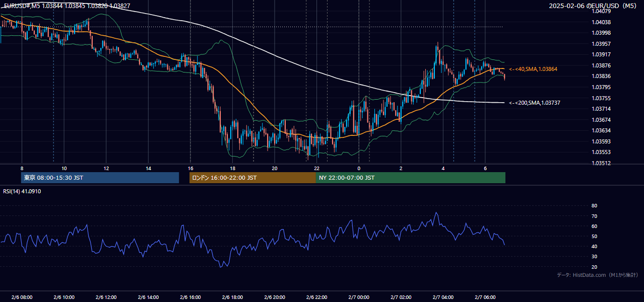Click price axis label 1.03876
The height and width of the screenshot is (302, 644).
click(x=602, y=65)
